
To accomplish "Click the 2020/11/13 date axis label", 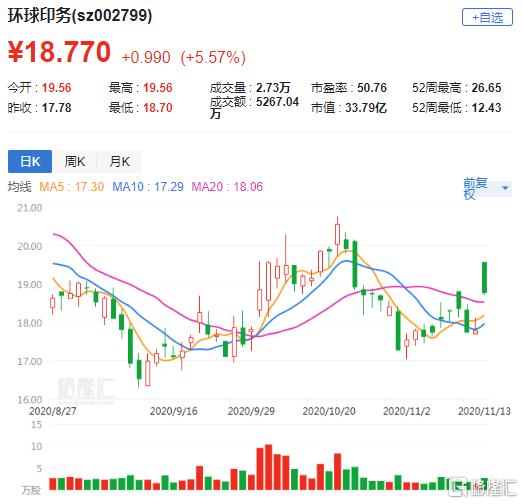I will pyautogui.click(x=484, y=411).
